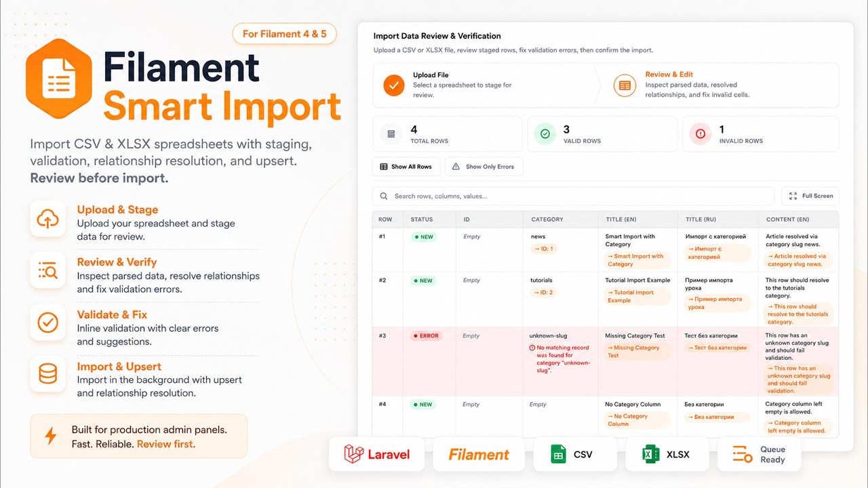This screenshot has width=868, height=488.
Task: Click the orange 'Review first.' text
Action: tap(166, 445)
